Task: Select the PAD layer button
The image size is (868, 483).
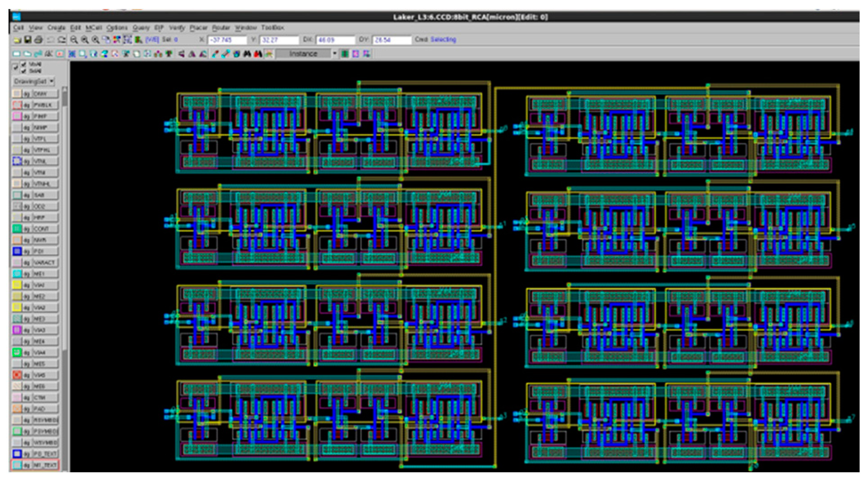Action: tap(45, 409)
